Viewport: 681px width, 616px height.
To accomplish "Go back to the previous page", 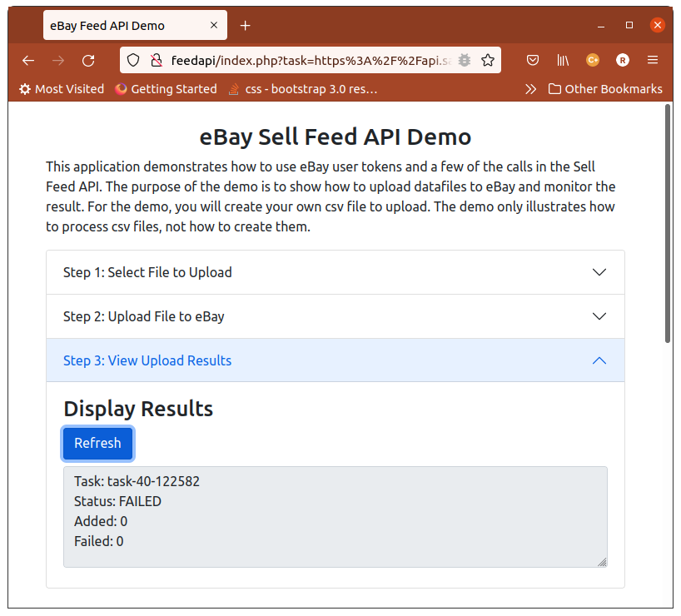I will pyautogui.click(x=28, y=61).
